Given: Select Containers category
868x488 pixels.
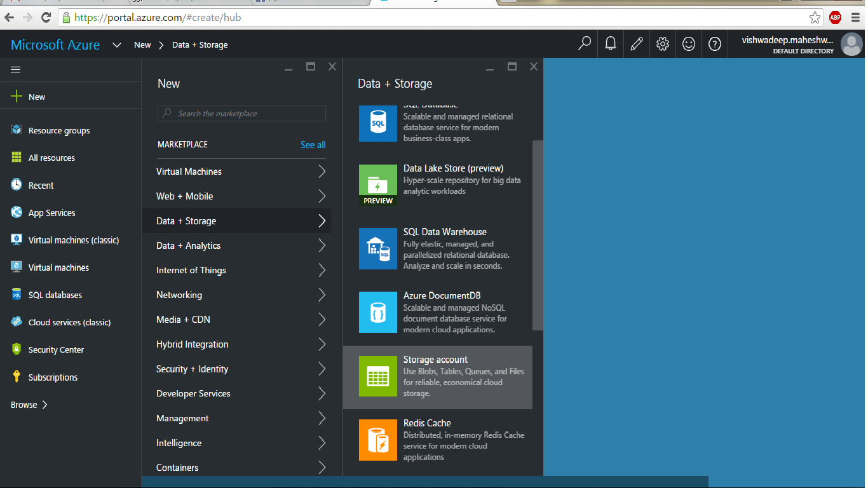Looking at the screenshot, I should point(236,467).
